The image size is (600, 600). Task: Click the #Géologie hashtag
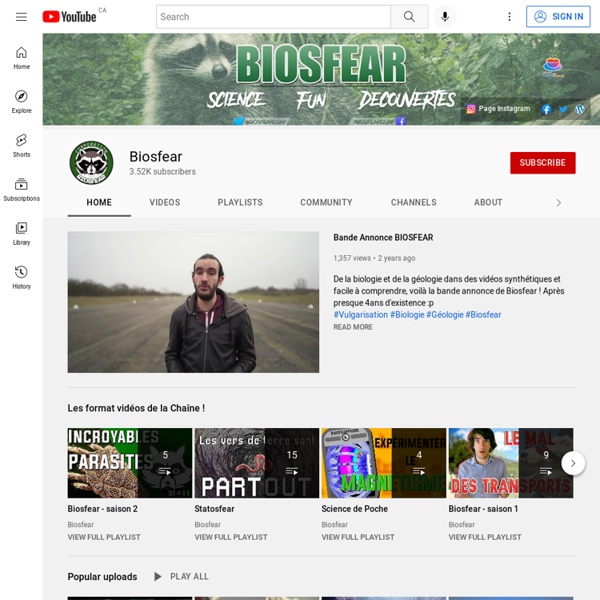click(x=445, y=315)
